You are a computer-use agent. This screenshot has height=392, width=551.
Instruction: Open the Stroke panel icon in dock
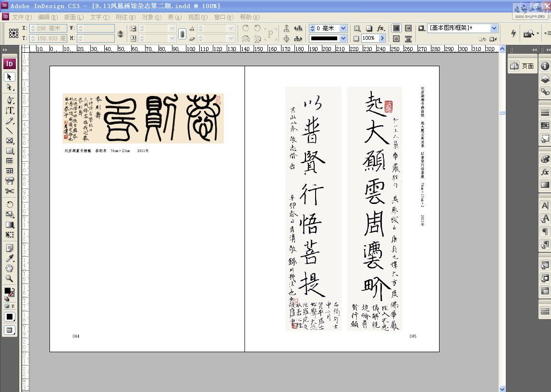(x=545, y=112)
